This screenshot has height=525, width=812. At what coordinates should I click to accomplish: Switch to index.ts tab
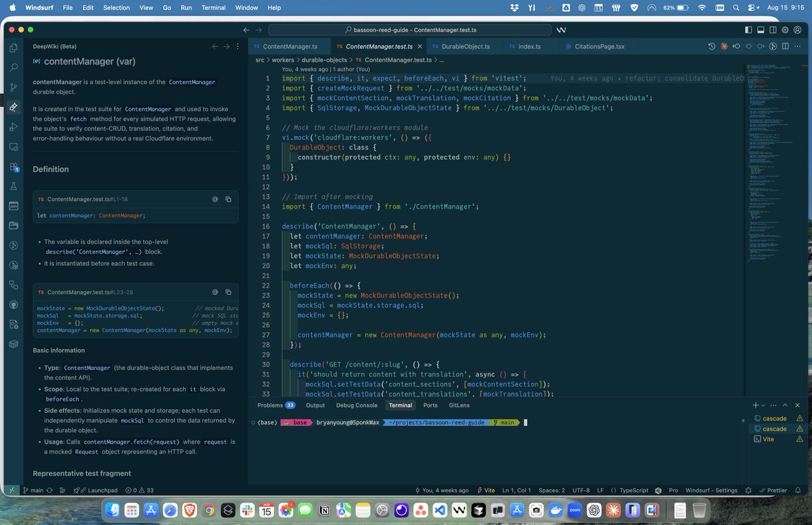pos(530,47)
